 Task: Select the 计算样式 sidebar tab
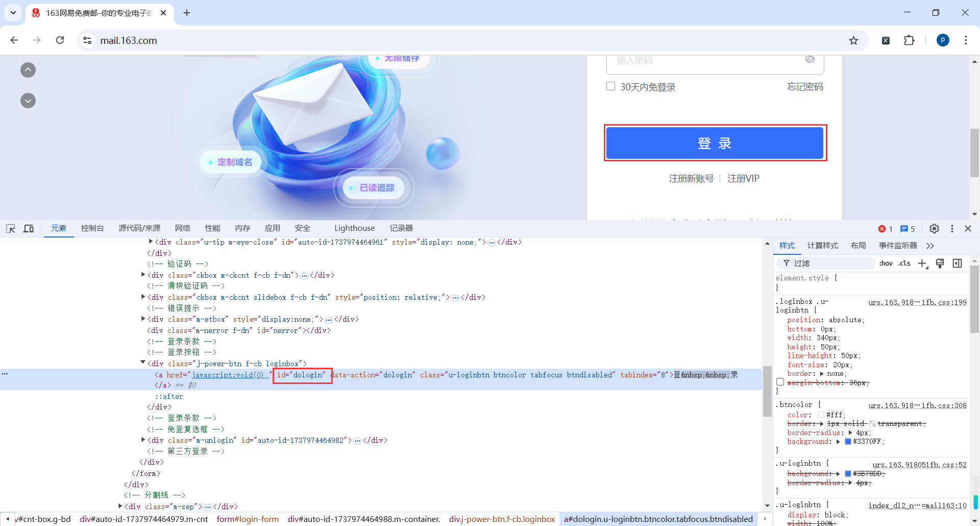click(x=822, y=246)
